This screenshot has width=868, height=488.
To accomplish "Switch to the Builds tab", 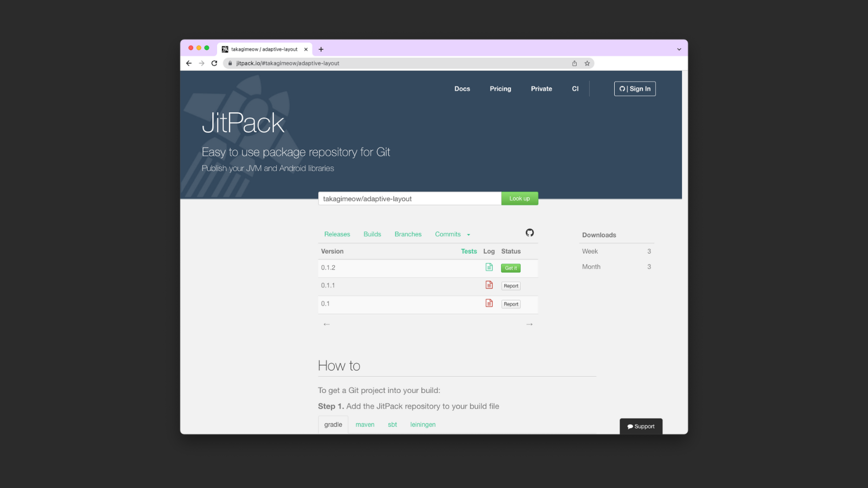I will pyautogui.click(x=372, y=234).
